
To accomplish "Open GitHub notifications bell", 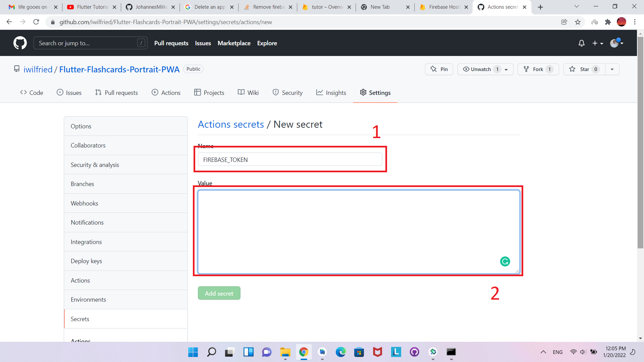I will [582, 43].
